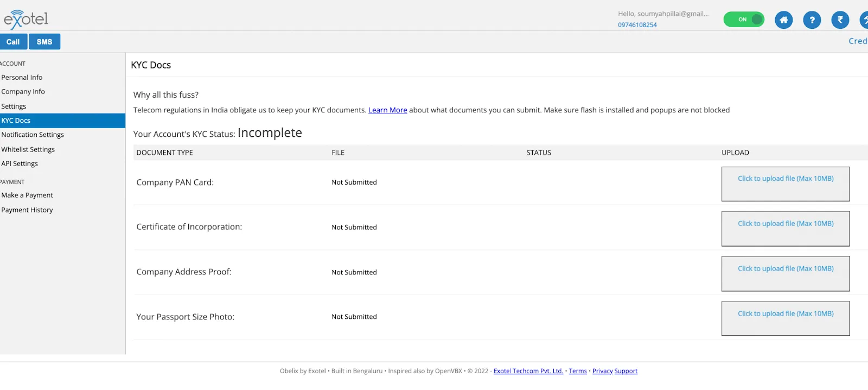The height and width of the screenshot is (390, 868).
Task: Click Not Submitted in Company PAN Card row
Action: pos(354,183)
